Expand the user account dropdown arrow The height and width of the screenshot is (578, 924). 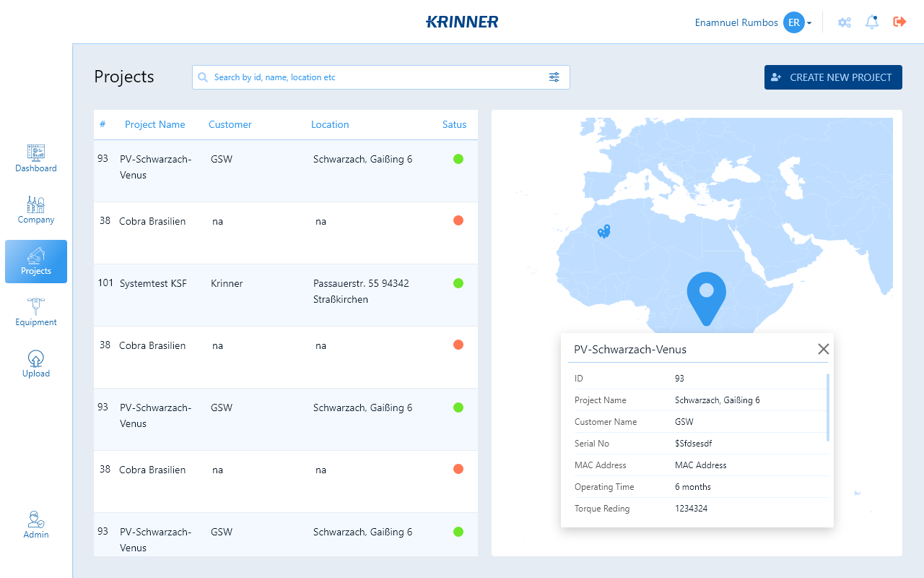(x=809, y=23)
